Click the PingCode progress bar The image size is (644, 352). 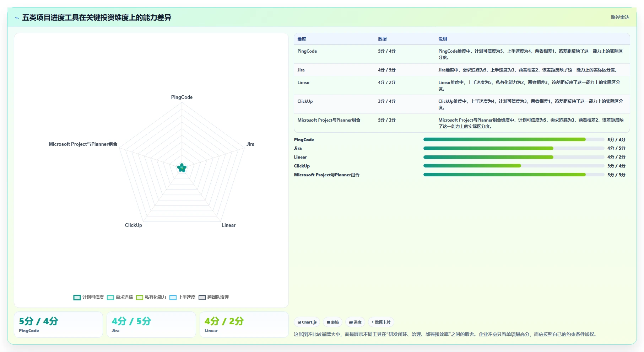coord(514,139)
